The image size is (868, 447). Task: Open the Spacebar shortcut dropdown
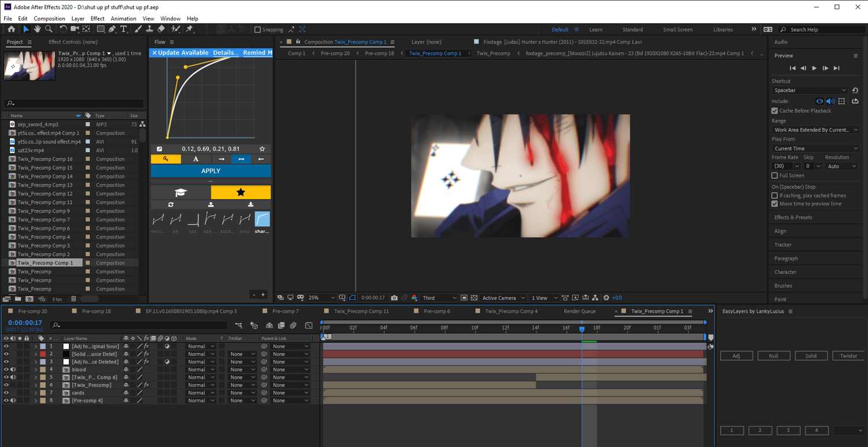pyautogui.click(x=810, y=90)
